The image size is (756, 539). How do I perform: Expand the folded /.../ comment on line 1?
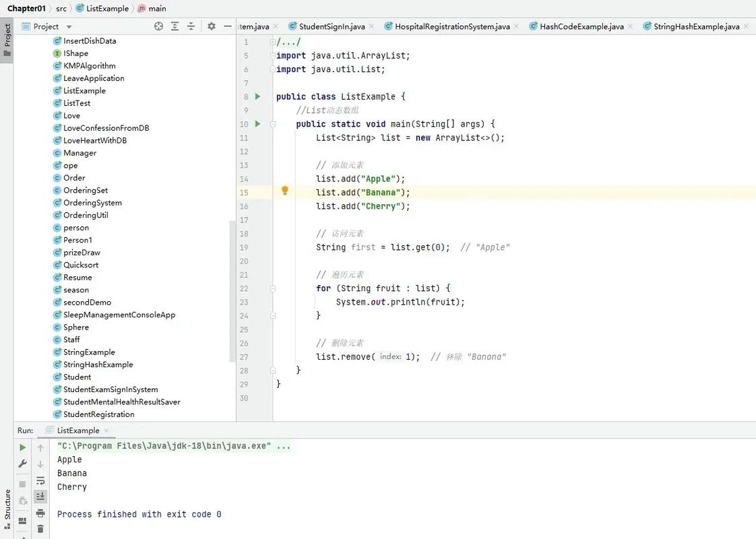(x=273, y=42)
